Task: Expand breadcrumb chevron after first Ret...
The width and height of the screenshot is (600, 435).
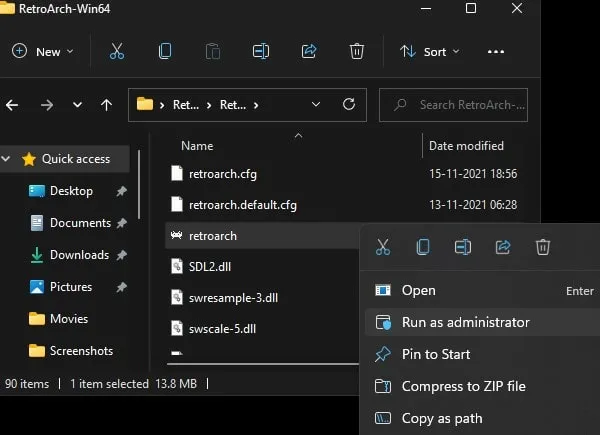Action: click(209, 105)
